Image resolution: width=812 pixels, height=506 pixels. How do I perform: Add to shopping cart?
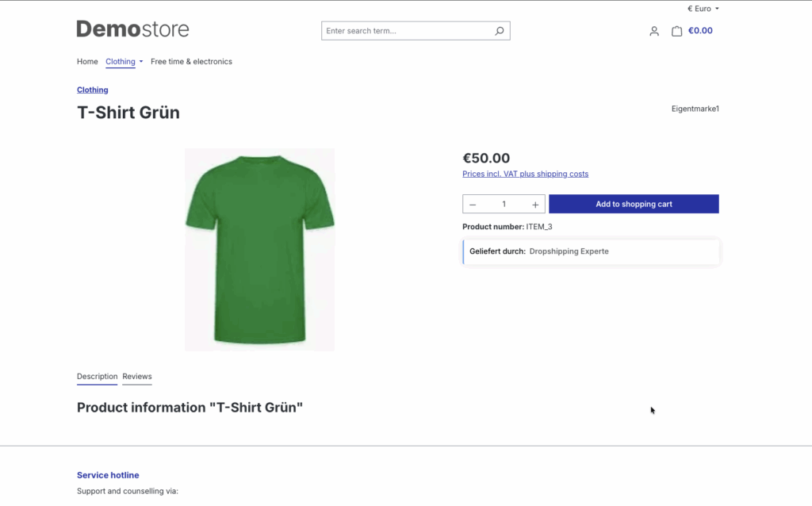(x=634, y=204)
